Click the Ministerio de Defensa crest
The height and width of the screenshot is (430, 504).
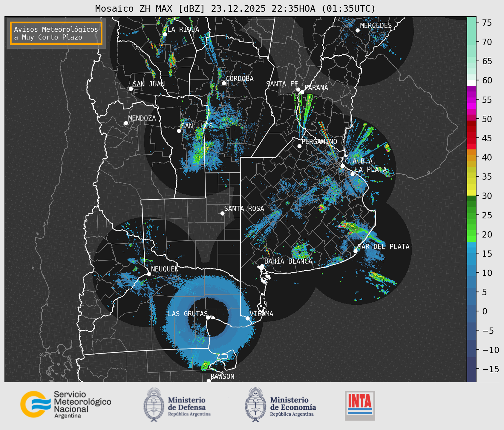154,405
